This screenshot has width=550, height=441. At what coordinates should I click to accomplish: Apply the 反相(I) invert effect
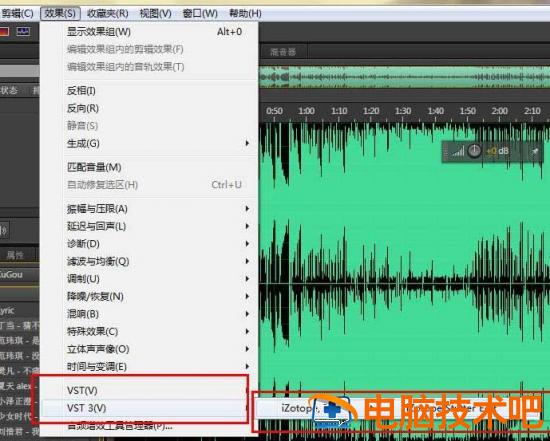click(x=150, y=91)
